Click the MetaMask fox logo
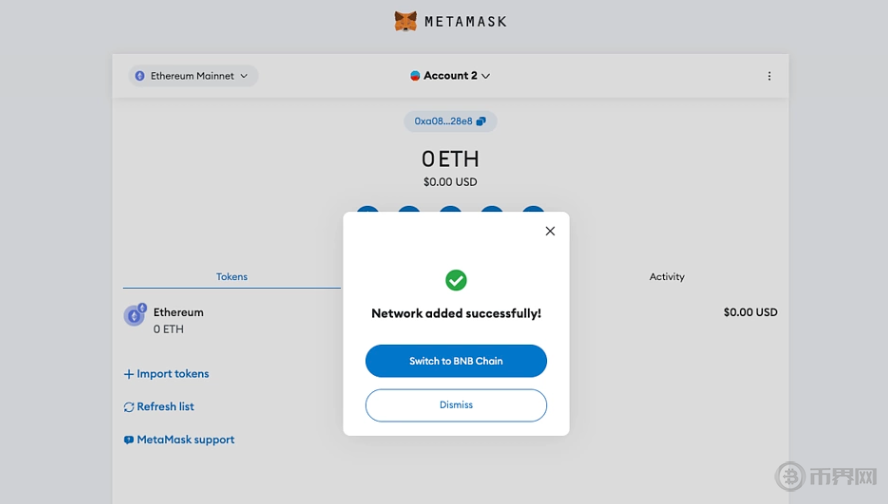Viewport: 888px width, 504px height. tap(405, 21)
